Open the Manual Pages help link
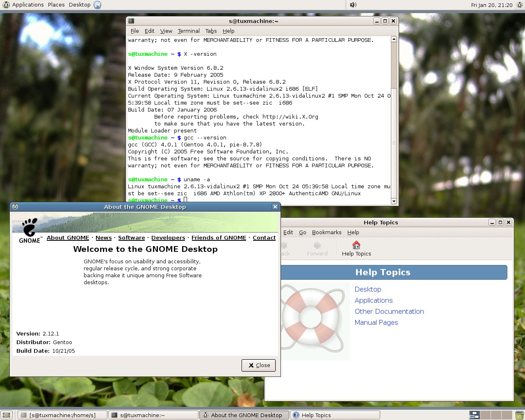Viewport: 525px width, 420px height. tap(376, 323)
